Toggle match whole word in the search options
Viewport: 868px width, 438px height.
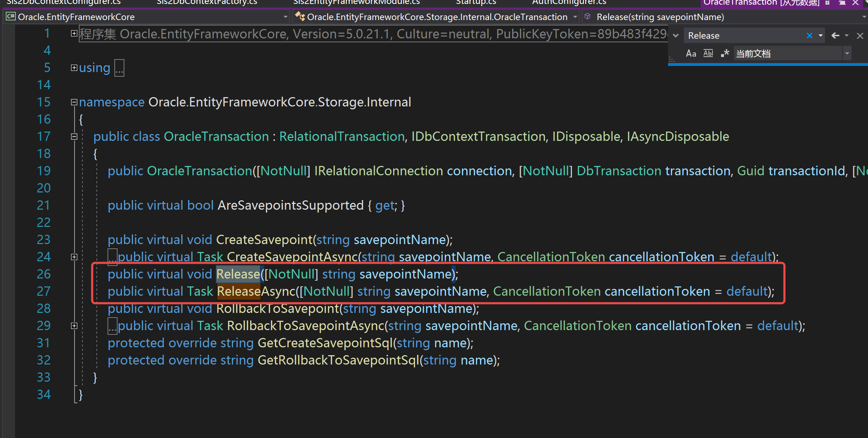pos(708,53)
